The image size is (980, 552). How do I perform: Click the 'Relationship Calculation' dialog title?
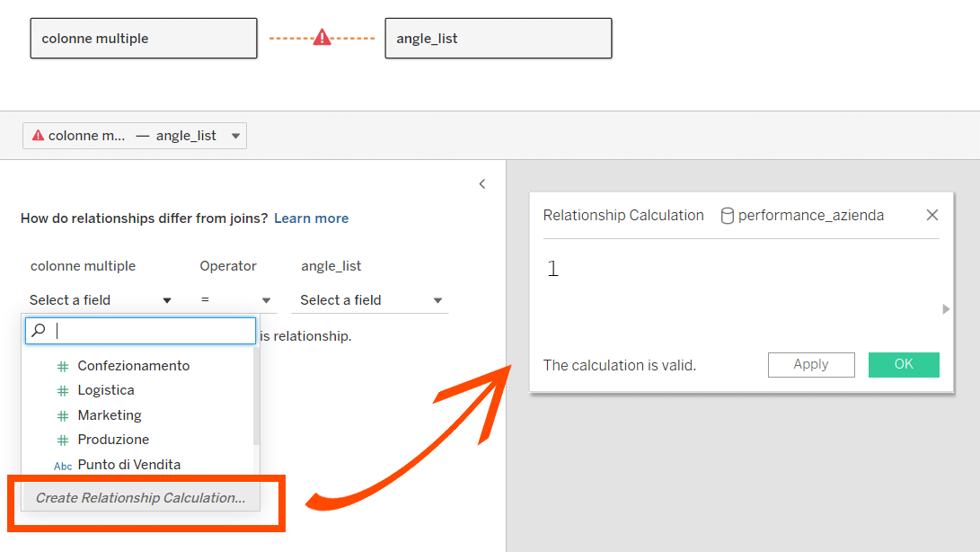click(x=623, y=215)
